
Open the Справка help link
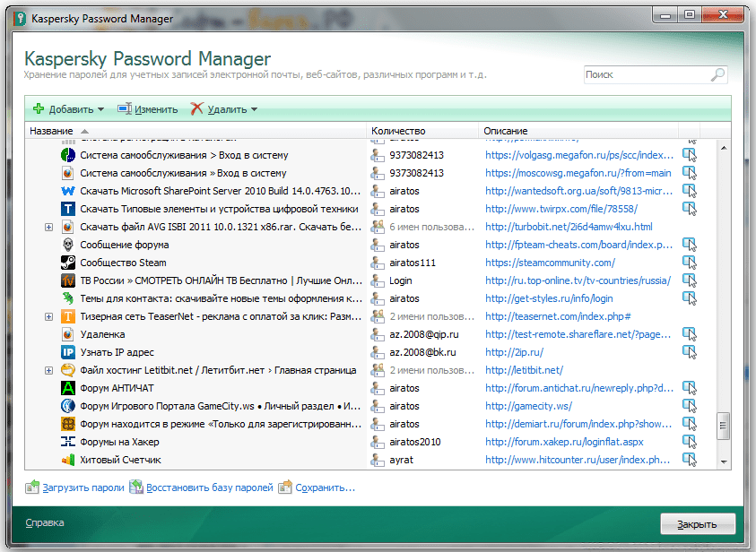point(45,522)
